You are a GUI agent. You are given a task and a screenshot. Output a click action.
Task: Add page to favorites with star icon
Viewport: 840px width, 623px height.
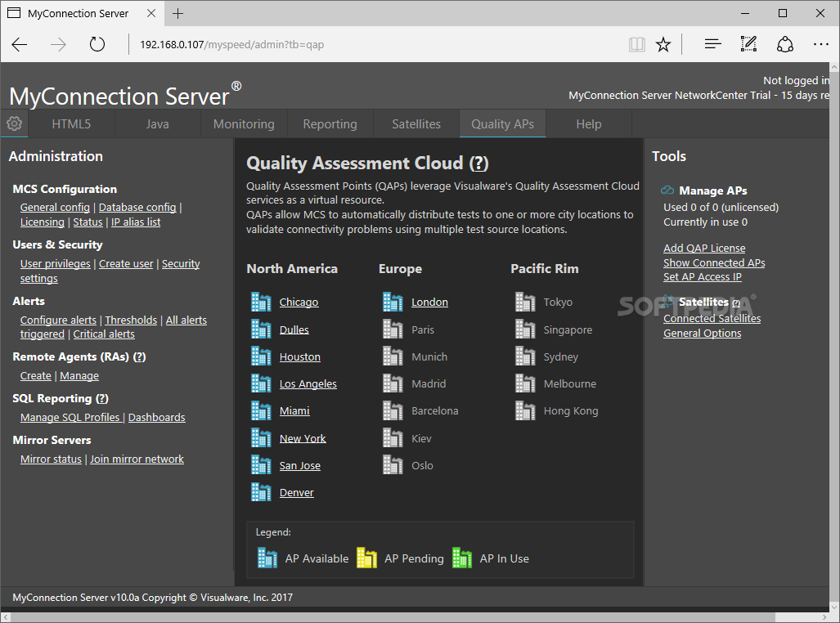tap(663, 44)
